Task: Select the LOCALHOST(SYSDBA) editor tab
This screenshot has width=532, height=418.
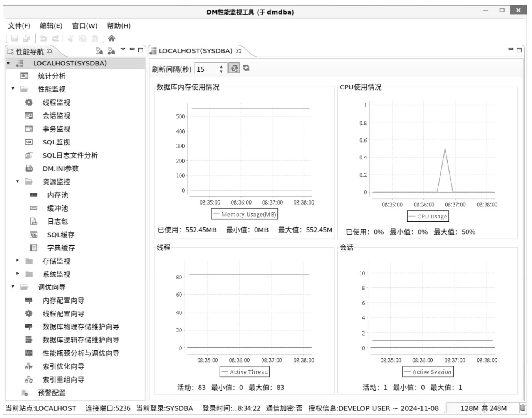Action: (195, 51)
